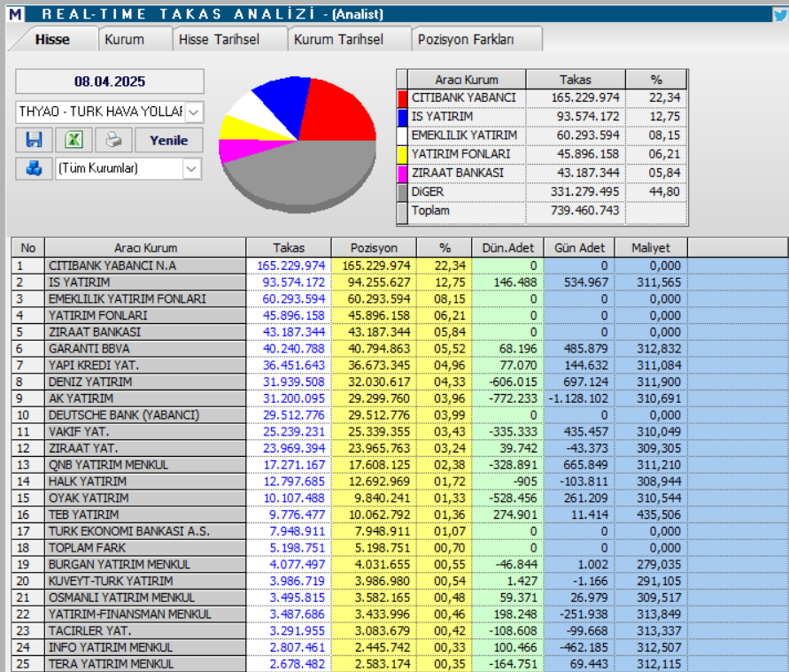Click the blue cubes group icon
This screenshot has height=672, width=789.
[x=34, y=167]
